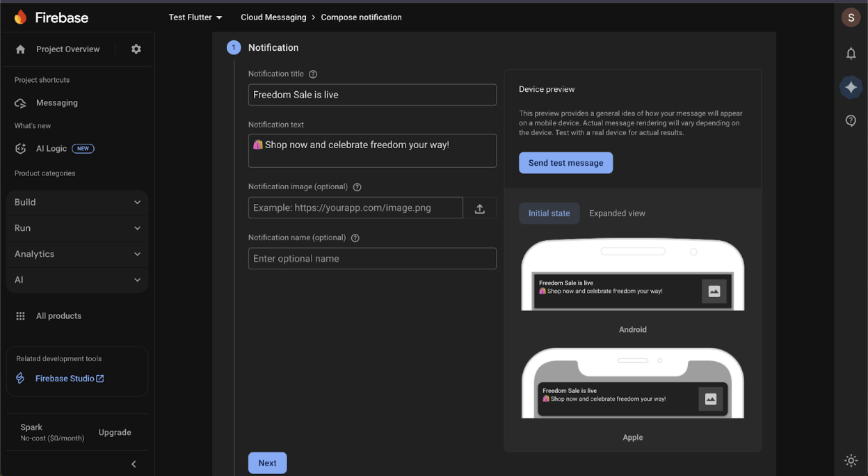Image resolution: width=868 pixels, height=476 pixels.
Task: Click 'Related development tools' label
Action: coord(59,359)
